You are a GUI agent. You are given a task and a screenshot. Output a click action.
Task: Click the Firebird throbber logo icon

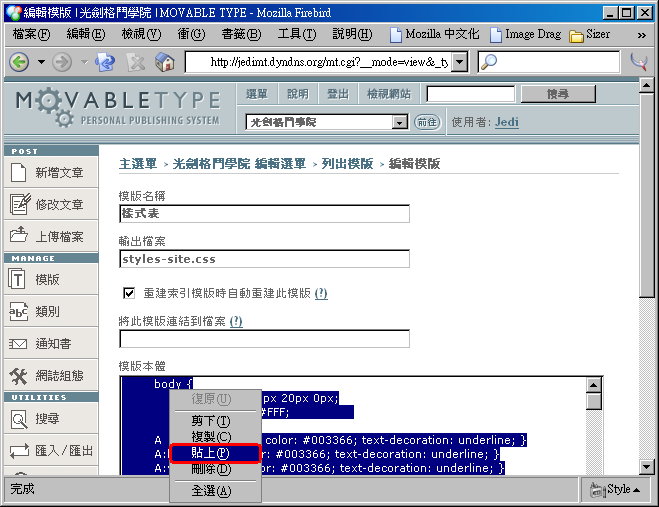click(639, 62)
